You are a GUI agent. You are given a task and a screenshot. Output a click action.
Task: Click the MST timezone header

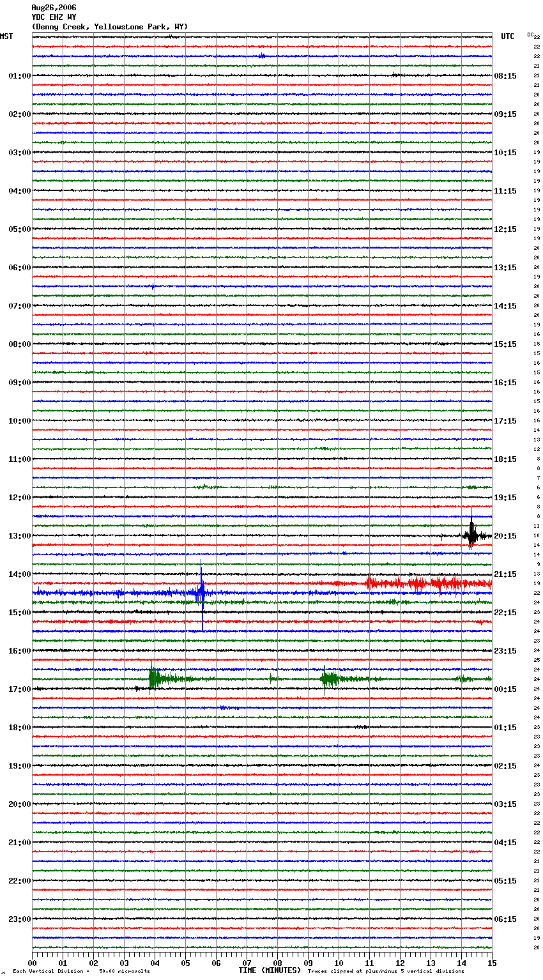tap(6, 36)
